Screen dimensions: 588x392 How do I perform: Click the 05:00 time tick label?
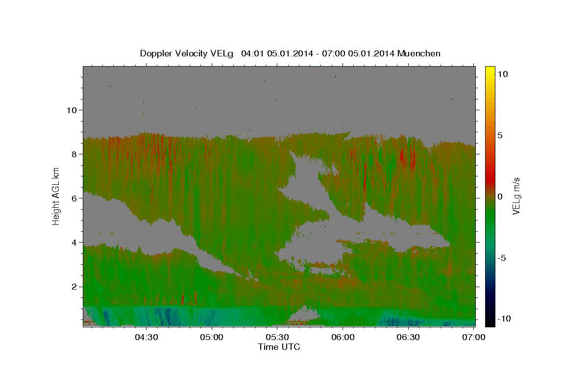click(212, 338)
